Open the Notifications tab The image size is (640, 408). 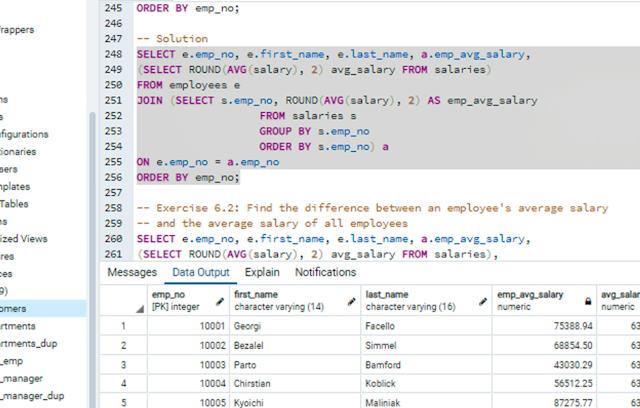[x=326, y=272]
